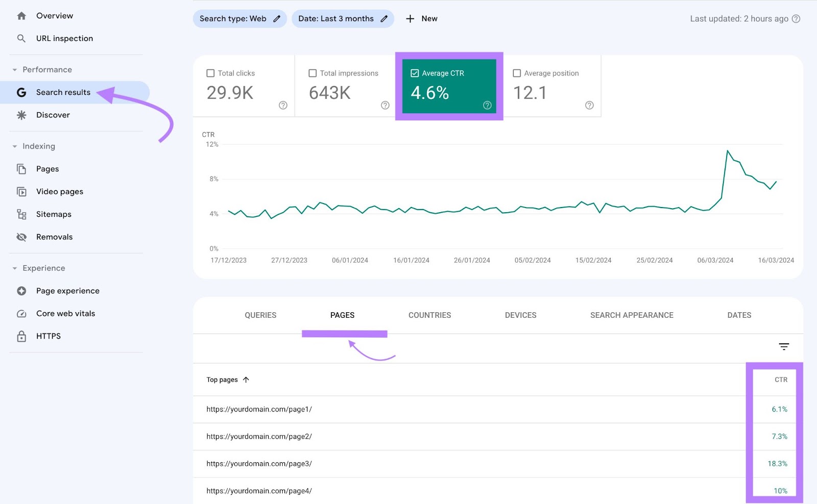Open the yourdomain.com/page3/ row
The width and height of the screenshot is (817, 504).
tap(259, 464)
